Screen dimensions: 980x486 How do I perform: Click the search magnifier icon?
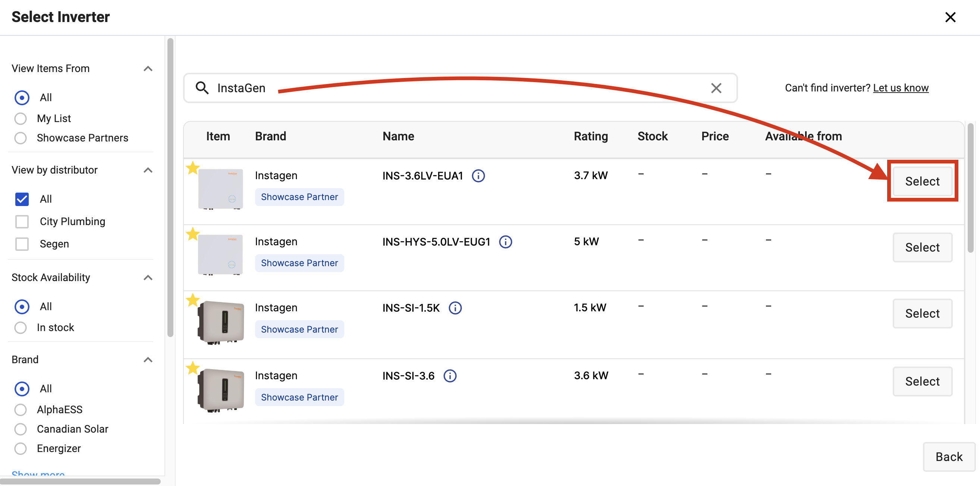(202, 88)
